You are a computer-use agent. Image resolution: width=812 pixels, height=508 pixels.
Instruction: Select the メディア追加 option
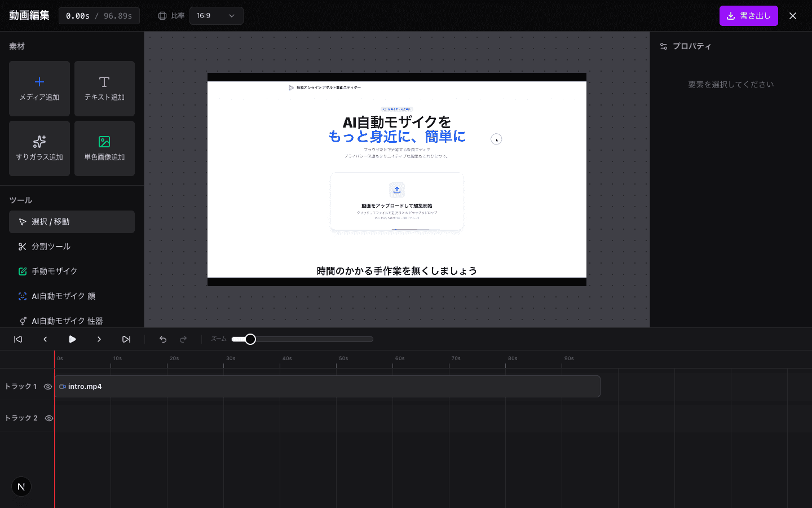click(39, 88)
